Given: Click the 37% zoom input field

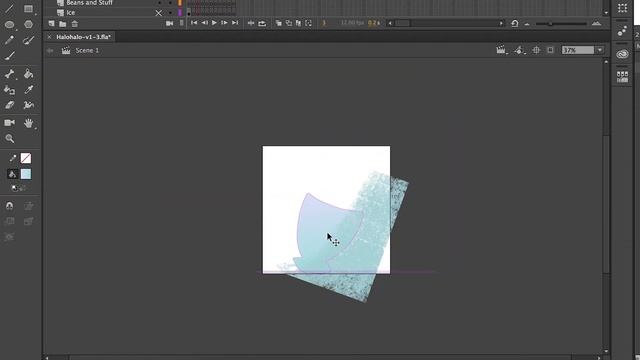Looking at the screenshot, I should coord(578,50).
